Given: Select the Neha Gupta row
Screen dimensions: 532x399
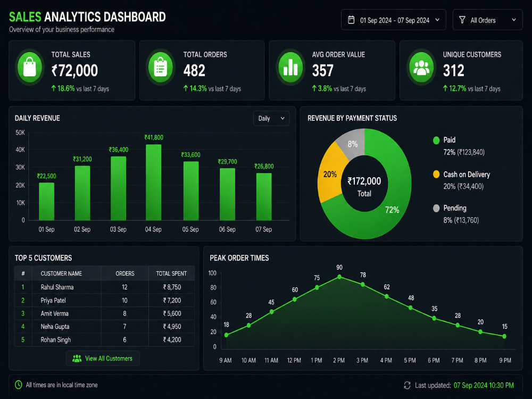Looking at the screenshot, I should (104, 327).
